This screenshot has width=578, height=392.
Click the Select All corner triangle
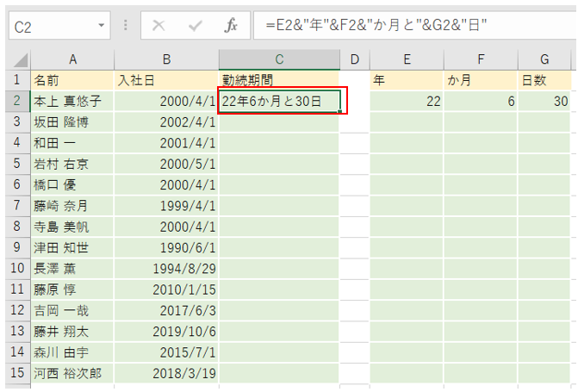(x=19, y=59)
